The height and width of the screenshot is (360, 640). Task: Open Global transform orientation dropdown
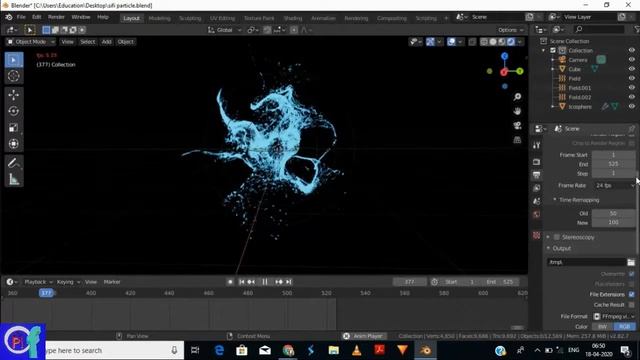[224, 30]
